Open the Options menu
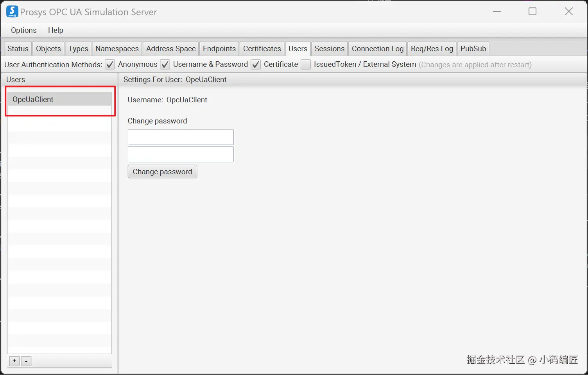The width and height of the screenshot is (588, 375). tap(24, 30)
